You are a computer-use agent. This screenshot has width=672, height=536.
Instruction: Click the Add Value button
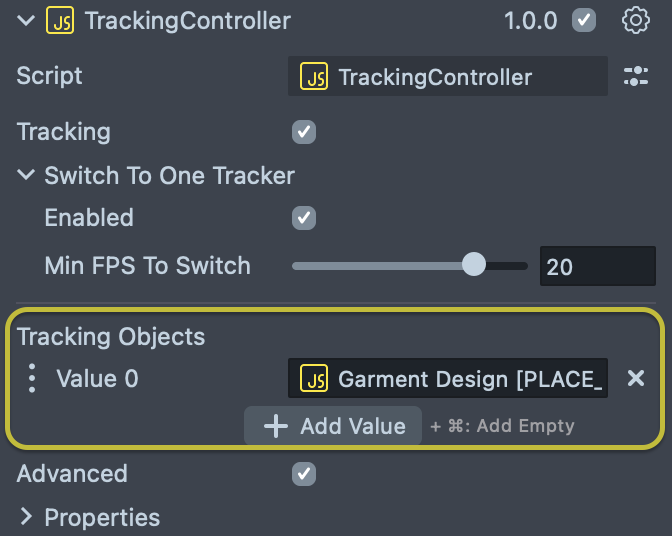click(333, 426)
